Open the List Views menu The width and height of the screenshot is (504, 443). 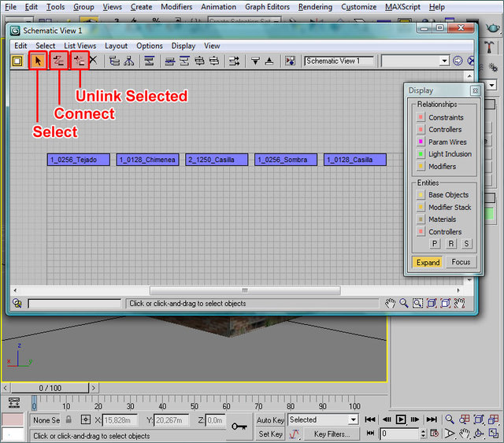80,46
